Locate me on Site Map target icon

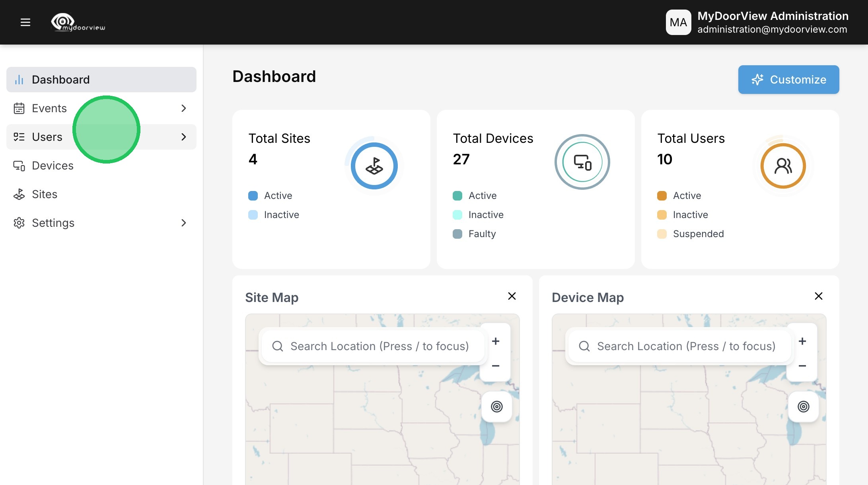pyautogui.click(x=496, y=407)
